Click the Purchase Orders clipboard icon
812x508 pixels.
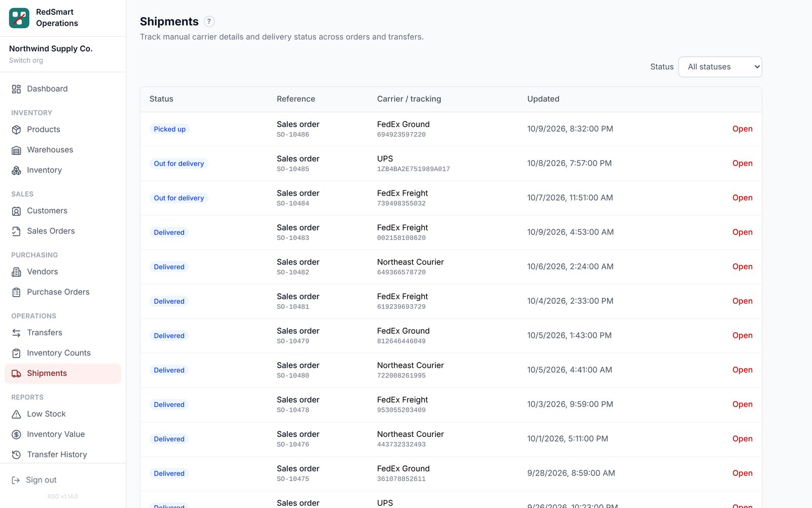[16, 292]
